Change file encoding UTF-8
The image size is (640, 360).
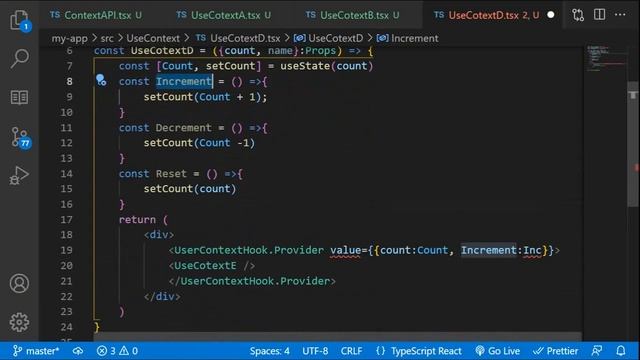click(x=315, y=351)
